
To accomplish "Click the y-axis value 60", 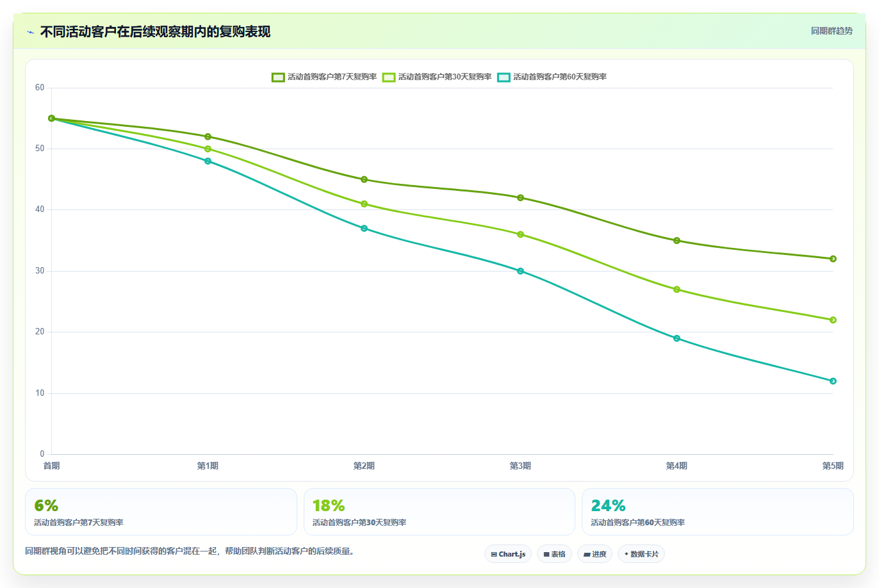I will click(x=40, y=88).
